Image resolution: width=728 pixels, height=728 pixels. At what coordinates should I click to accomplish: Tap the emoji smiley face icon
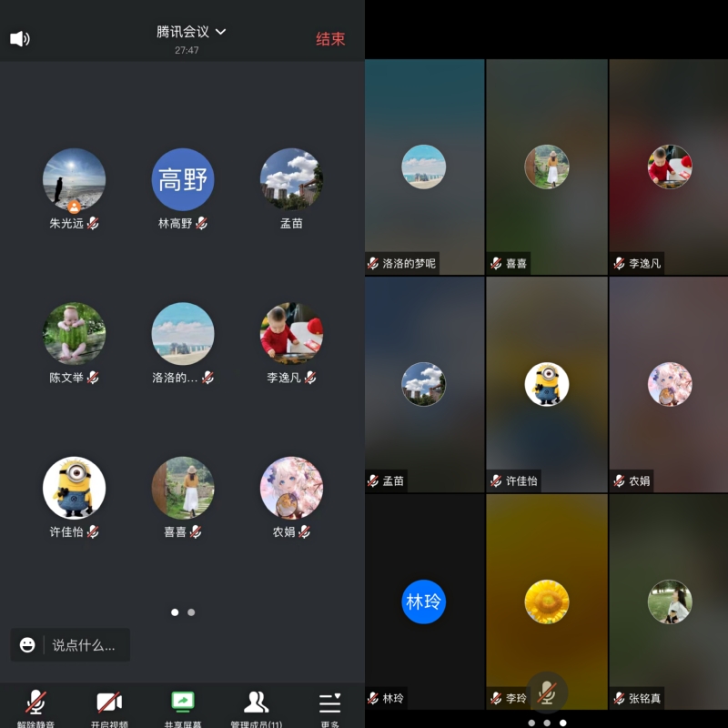point(28,645)
